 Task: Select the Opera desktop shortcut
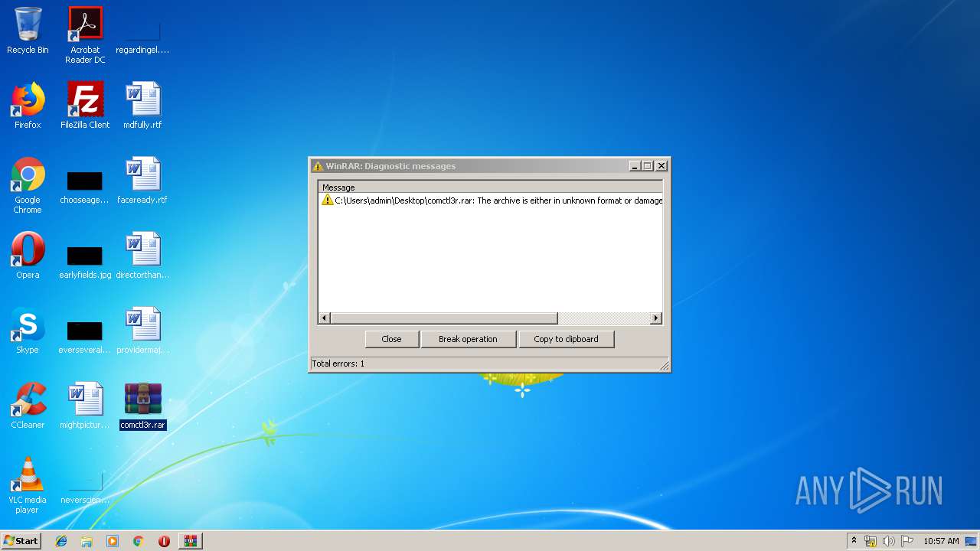tap(28, 256)
